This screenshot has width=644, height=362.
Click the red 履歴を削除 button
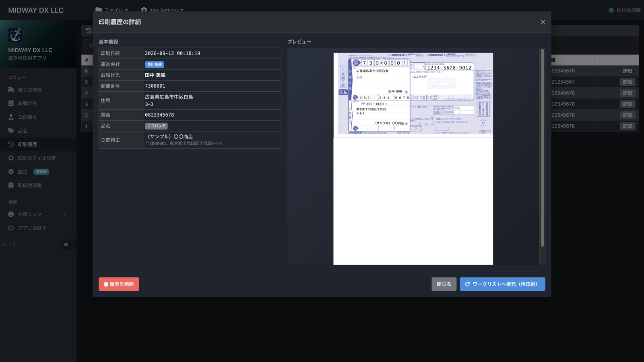pyautogui.click(x=119, y=284)
